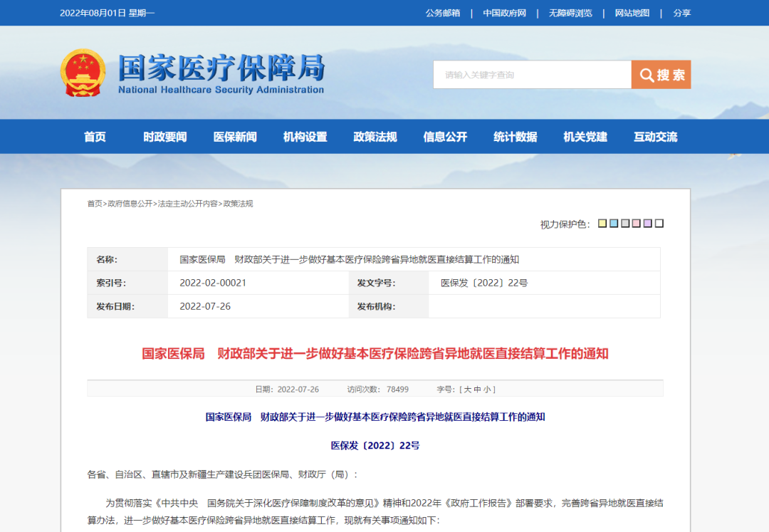Click the salutation line 各省、自治区、直辖市
The image size is (769, 532).
tap(223, 474)
